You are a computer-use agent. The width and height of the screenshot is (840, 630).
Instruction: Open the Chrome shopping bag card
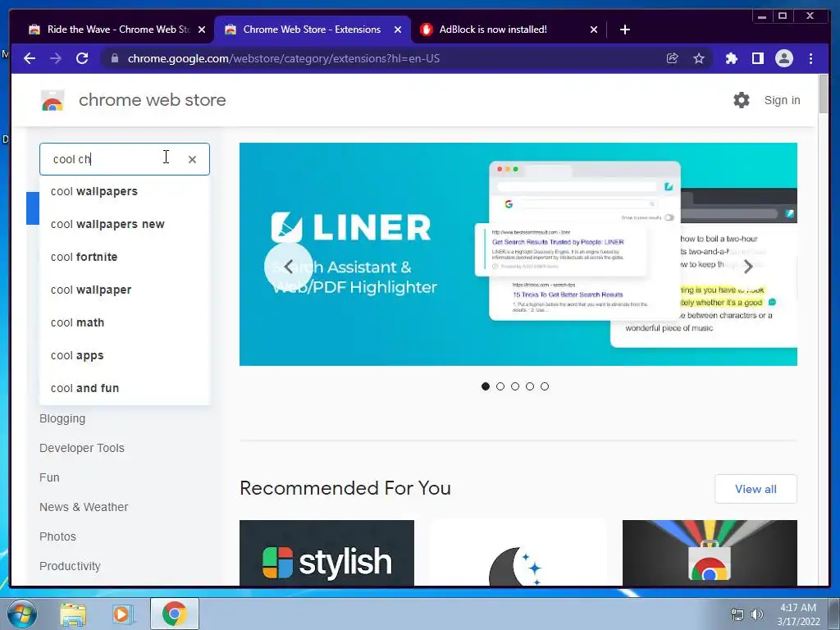tap(710, 553)
